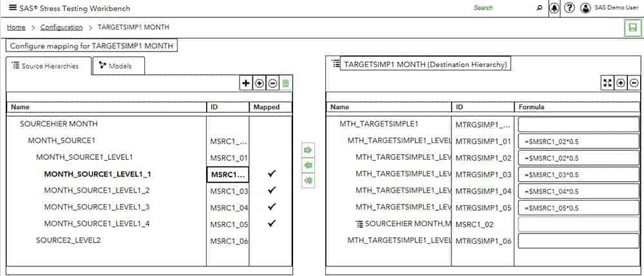The image size is (644, 276).
Task: Open the hamburger navigation menu
Action: 13,8
